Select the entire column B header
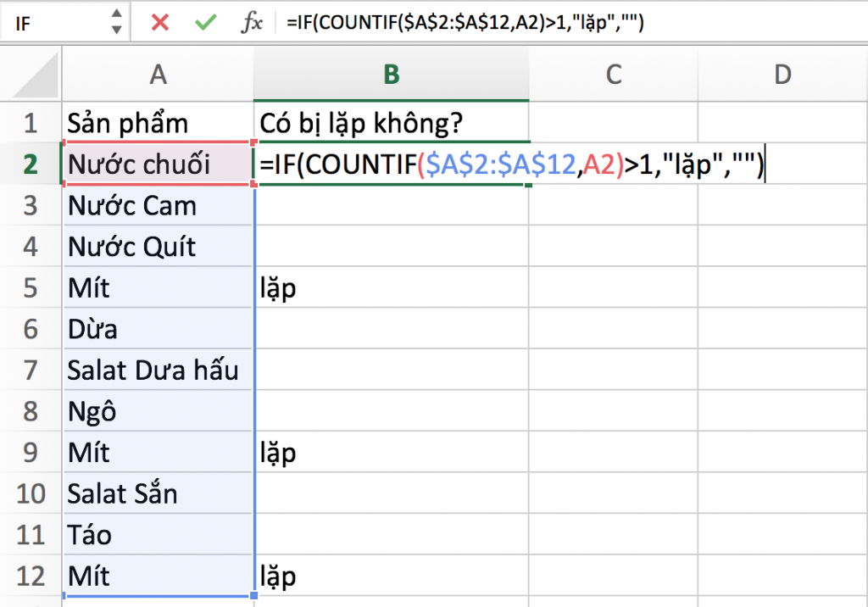868x607 pixels. point(390,75)
